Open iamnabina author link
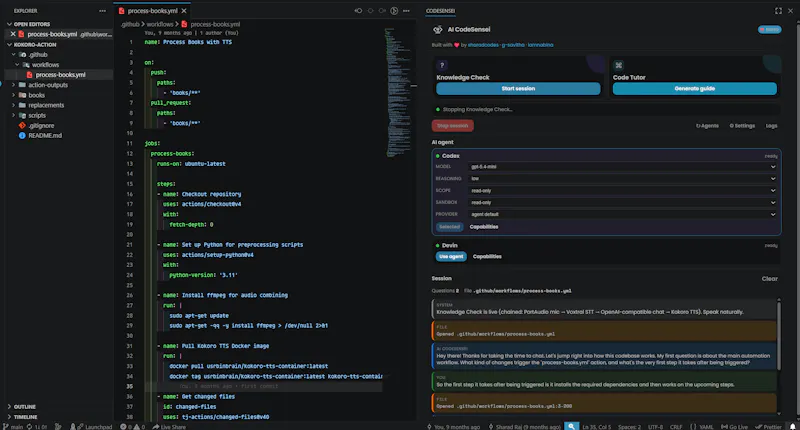Screen dimensions: 800x430 point(540,45)
